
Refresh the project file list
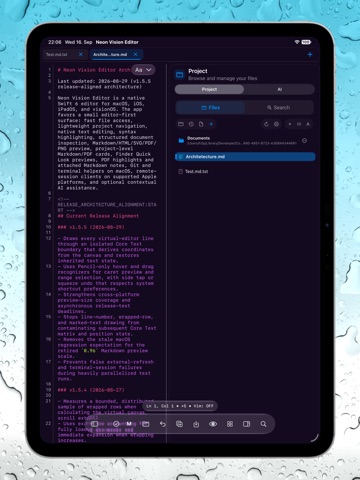tap(266, 124)
